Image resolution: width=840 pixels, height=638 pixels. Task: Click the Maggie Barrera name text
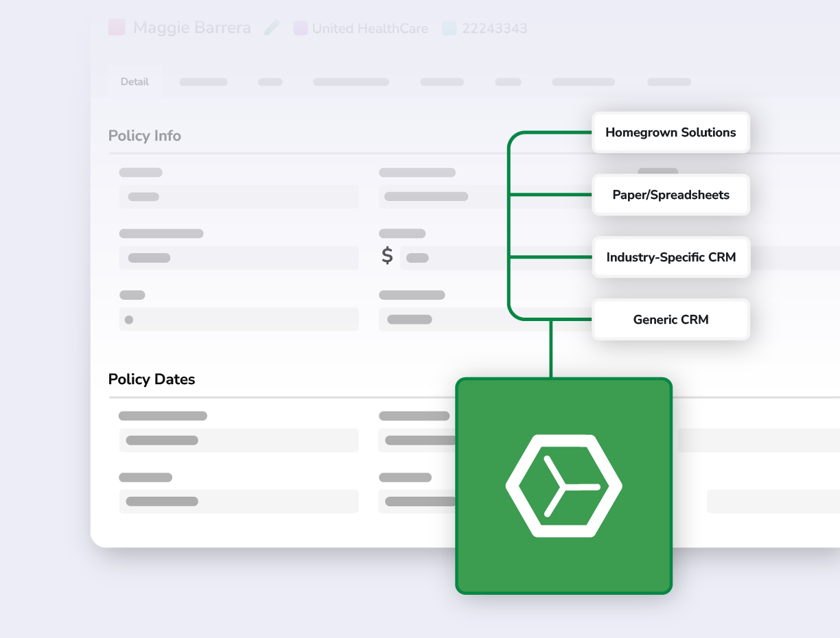[192, 28]
